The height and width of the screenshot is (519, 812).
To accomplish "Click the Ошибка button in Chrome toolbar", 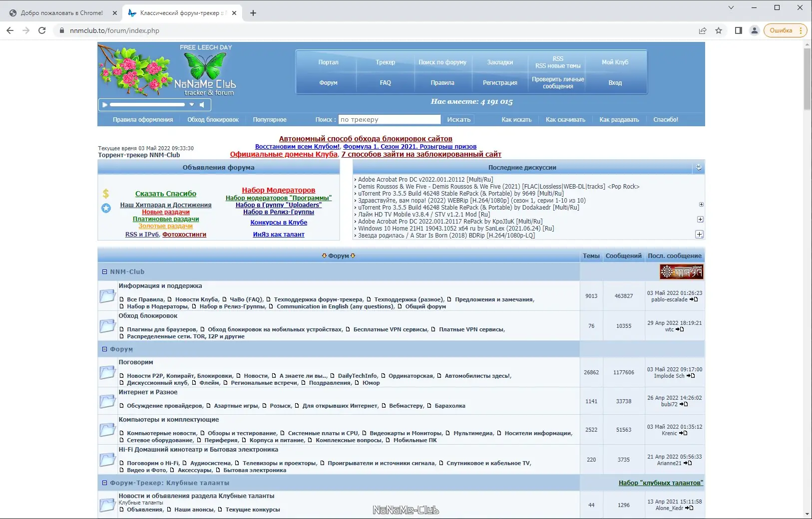I will coord(786,30).
